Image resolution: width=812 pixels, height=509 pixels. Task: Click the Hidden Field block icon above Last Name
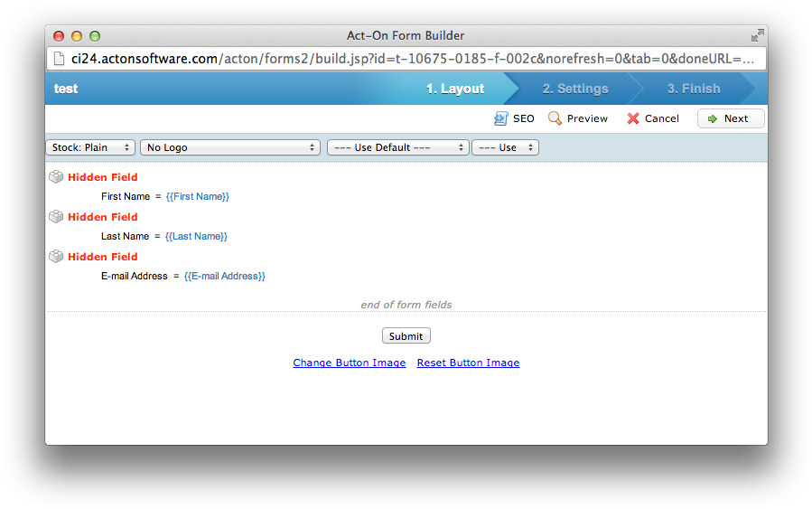[x=56, y=217]
